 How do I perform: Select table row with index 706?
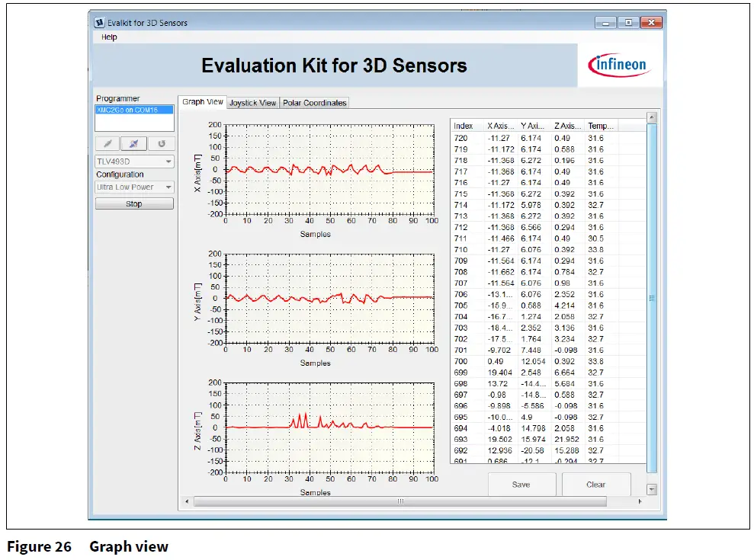pyautogui.click(x=548, y=294)
